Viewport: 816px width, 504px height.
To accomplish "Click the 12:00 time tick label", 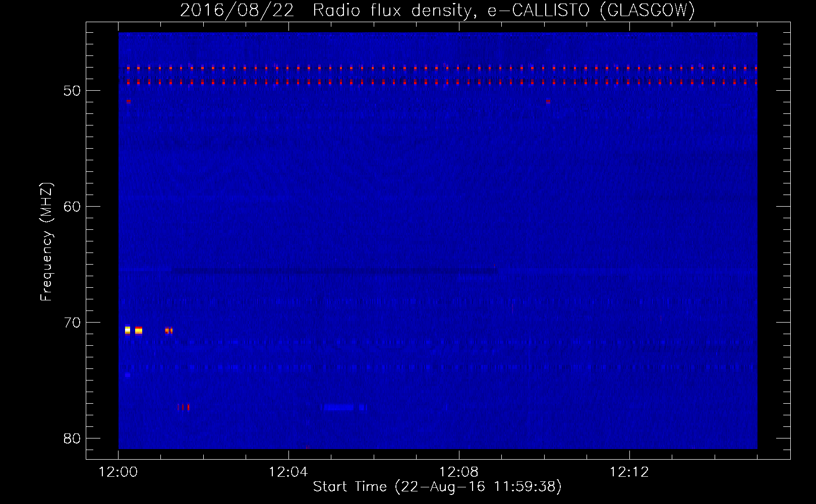I will click(x=119, y=472).
